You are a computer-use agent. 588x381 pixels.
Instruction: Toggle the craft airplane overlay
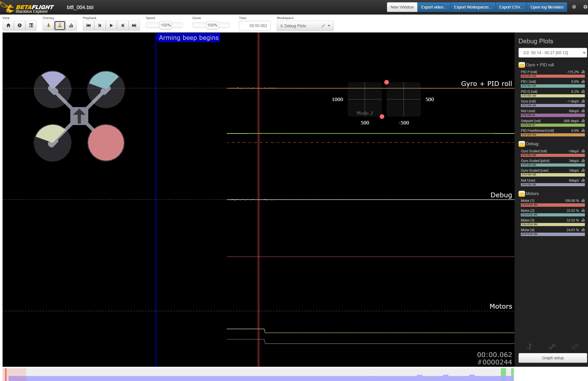point(48,26)
